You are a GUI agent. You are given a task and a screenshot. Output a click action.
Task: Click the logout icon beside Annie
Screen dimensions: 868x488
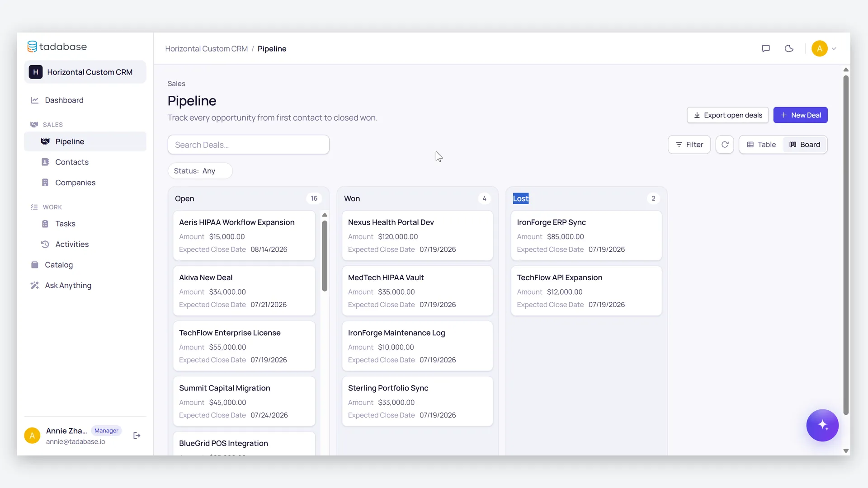(x=137, y=436)
